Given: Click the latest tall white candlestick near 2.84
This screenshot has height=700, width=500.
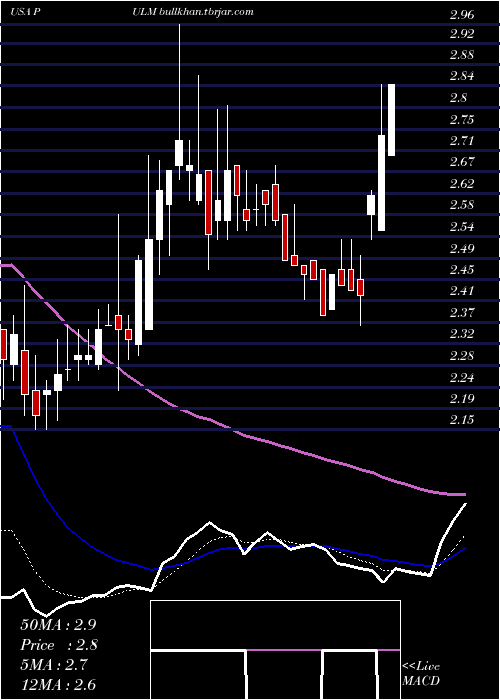Looking at the screenshot, I should coord(392,120).
